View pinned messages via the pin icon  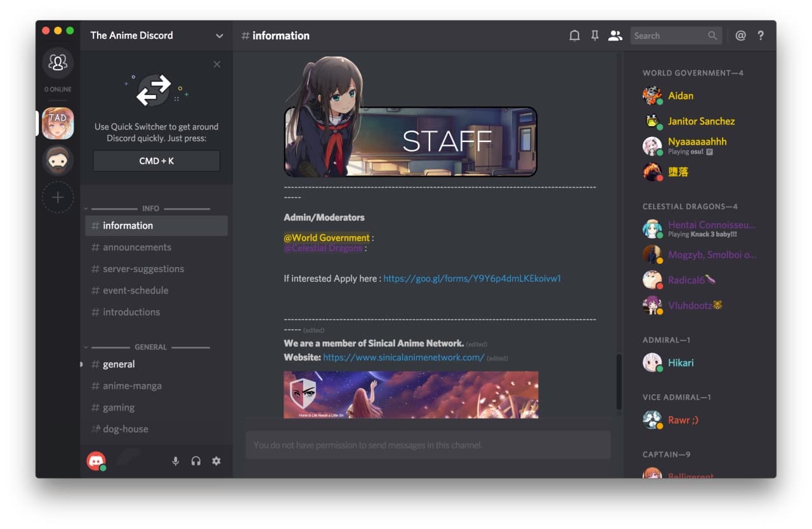coord(594,36)
